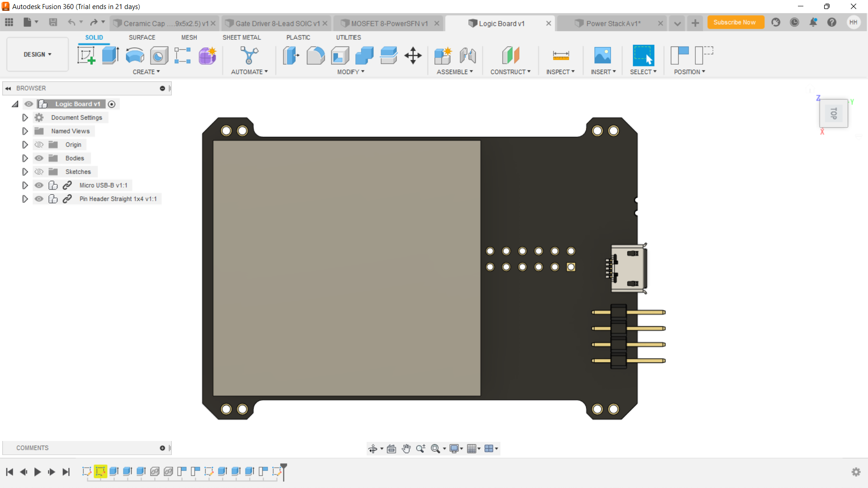
Task: Click the Move/Copy arrows icon
Action: coord(413,56)
